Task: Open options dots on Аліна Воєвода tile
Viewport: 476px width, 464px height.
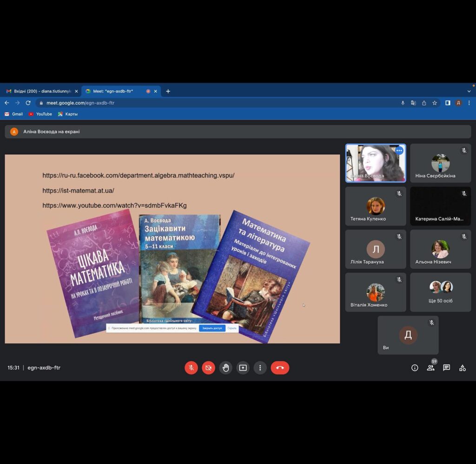Action: (399, 150)
